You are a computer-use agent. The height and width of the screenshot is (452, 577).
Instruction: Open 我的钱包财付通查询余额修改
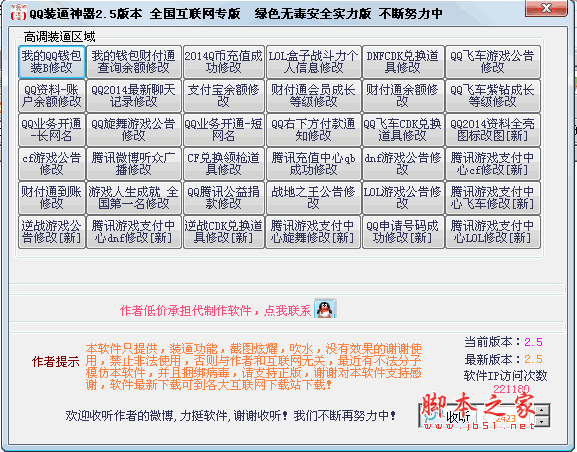coord(134,62)
